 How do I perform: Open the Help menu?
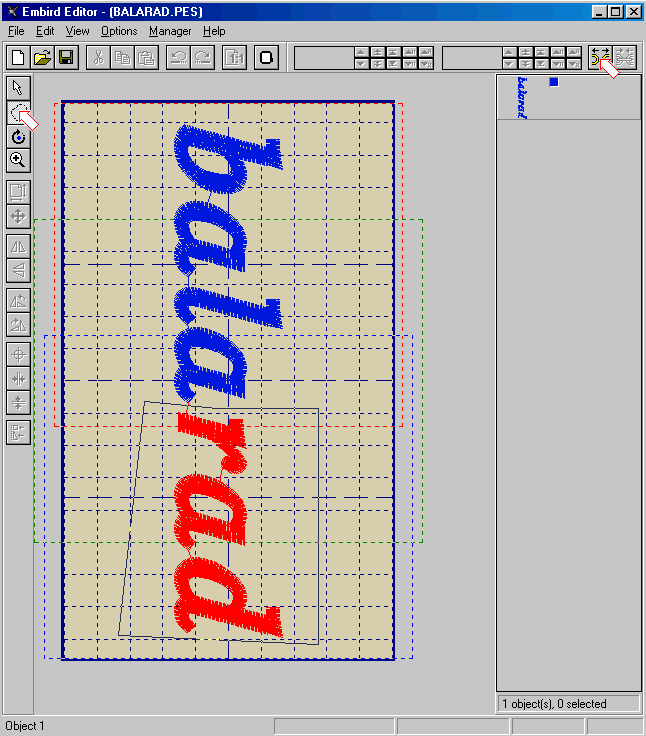pos(214,31)
